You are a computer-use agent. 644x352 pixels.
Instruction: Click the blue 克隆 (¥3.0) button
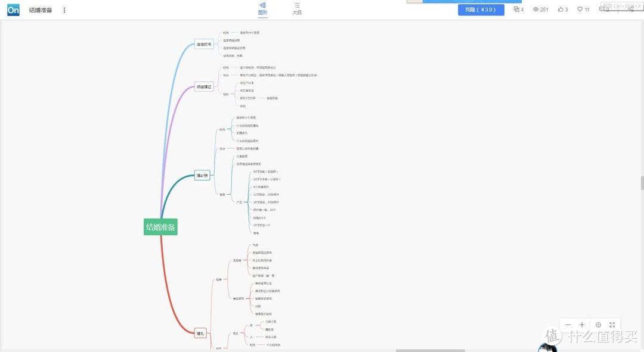481,10
